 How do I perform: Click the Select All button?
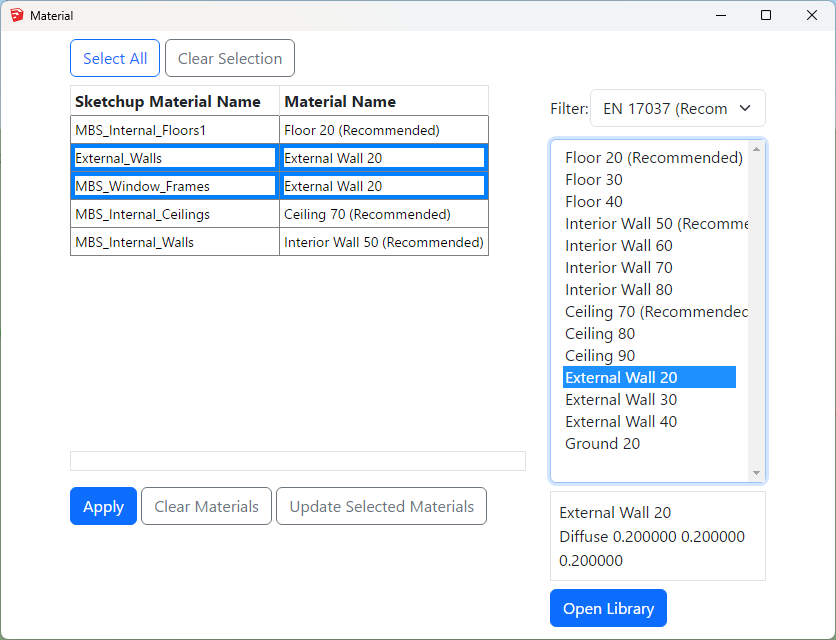point(115,59)
